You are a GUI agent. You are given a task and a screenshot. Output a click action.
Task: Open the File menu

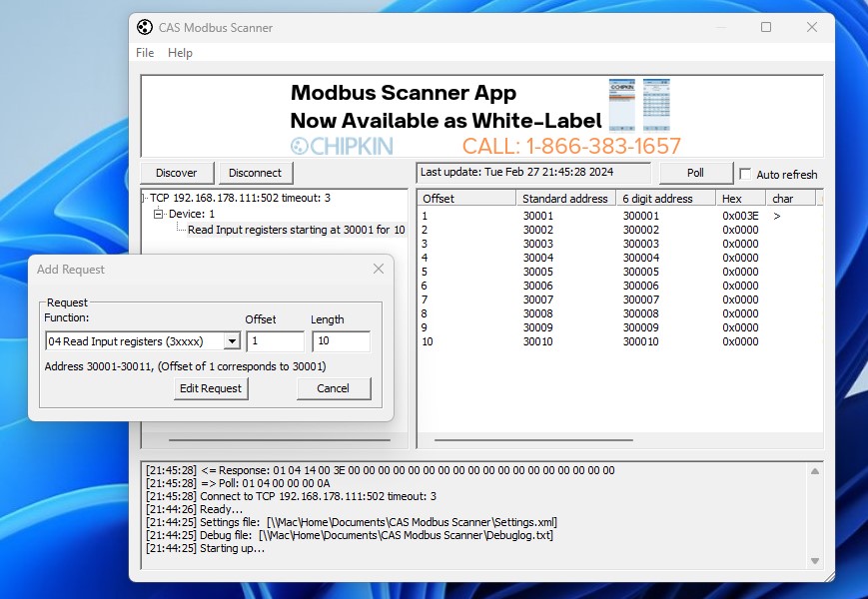point(145,53)
